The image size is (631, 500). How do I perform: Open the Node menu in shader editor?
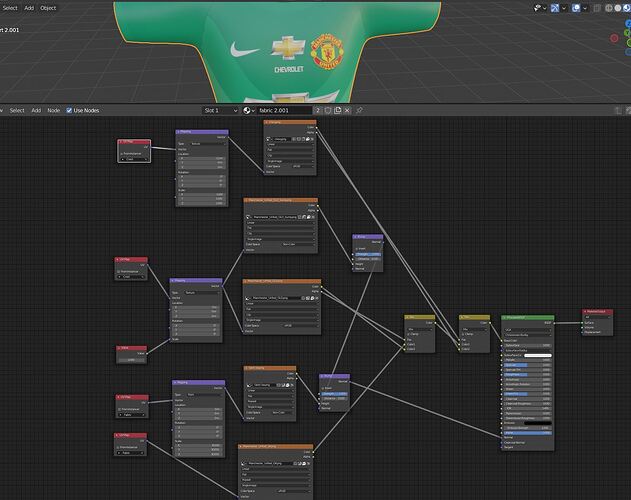click(x=54, y=110)
